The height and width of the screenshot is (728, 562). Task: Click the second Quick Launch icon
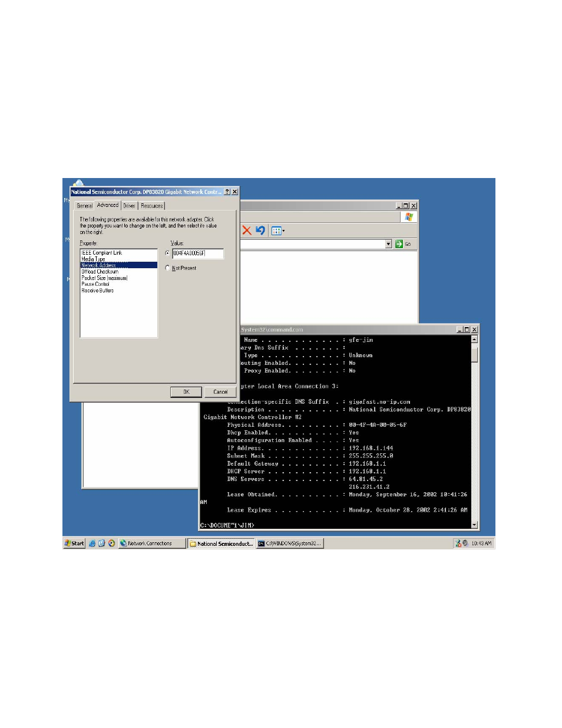[101, 543]
